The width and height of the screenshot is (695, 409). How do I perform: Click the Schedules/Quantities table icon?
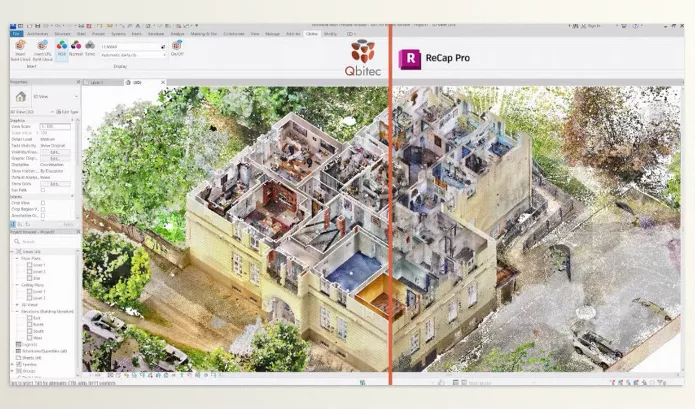(19, 351)
